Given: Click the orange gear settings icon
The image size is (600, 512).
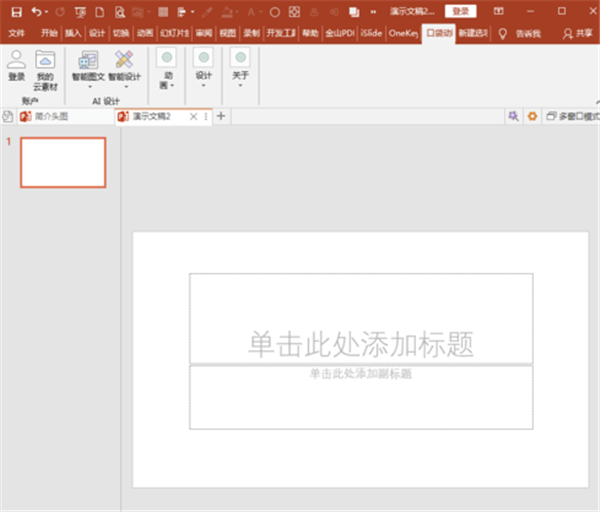Looking at the screenshot, I should [533, 117].
